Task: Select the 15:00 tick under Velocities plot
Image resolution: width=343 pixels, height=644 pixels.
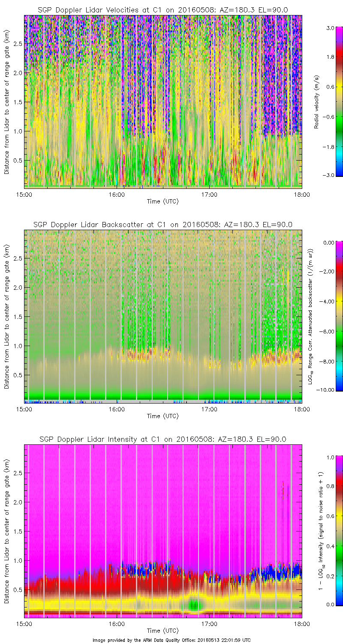Action: (x=24, y=194)
